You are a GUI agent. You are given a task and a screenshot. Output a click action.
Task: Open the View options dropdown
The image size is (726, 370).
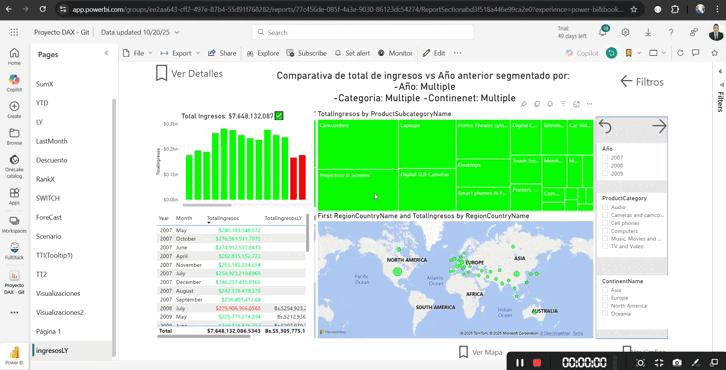pyautogui.click(x=657, y=53)
